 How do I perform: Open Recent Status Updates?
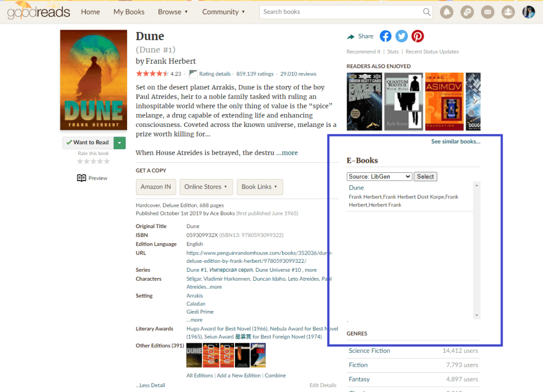tap(432, 51)
